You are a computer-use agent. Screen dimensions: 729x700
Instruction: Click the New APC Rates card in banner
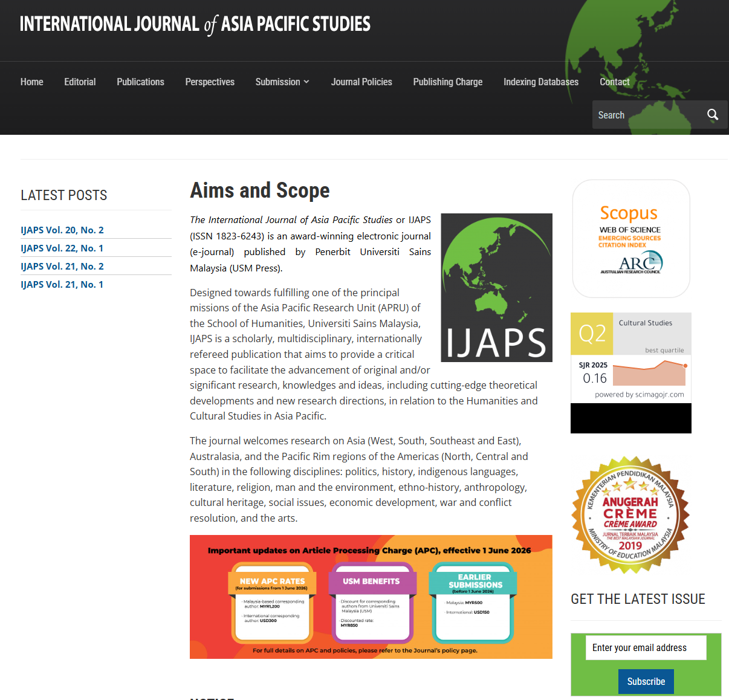(x=272, y=603)
